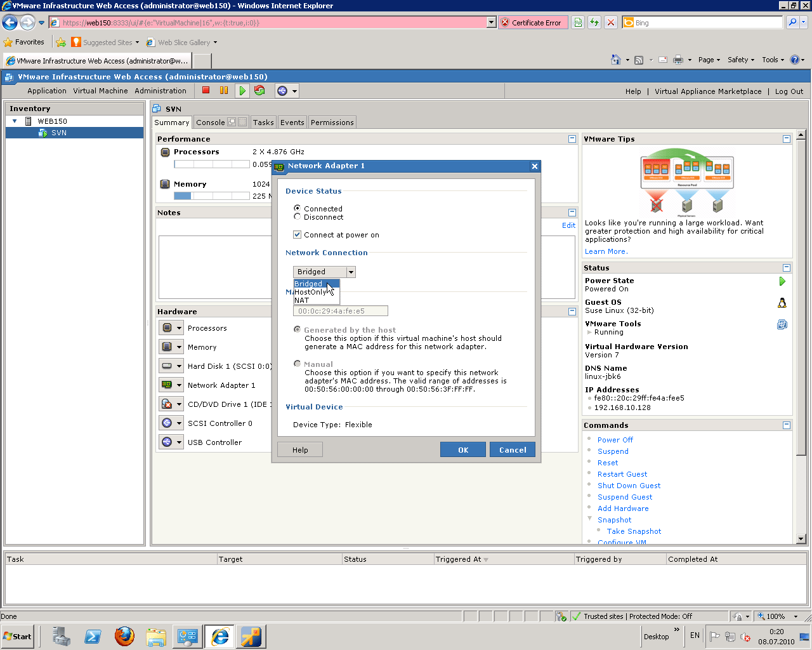
Task: Click the MAC address input field
Action: (x=341, y=311)
